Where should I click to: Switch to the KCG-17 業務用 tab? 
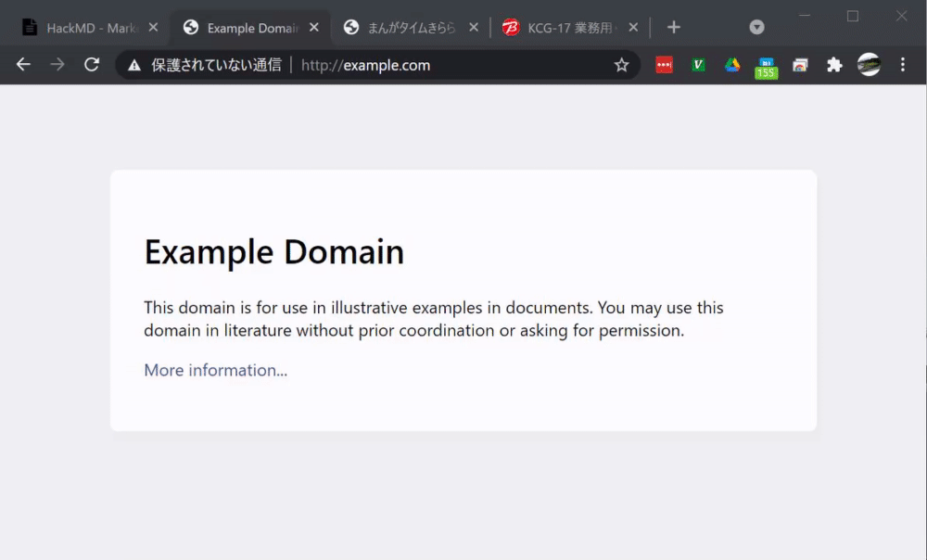click(569, 27)
